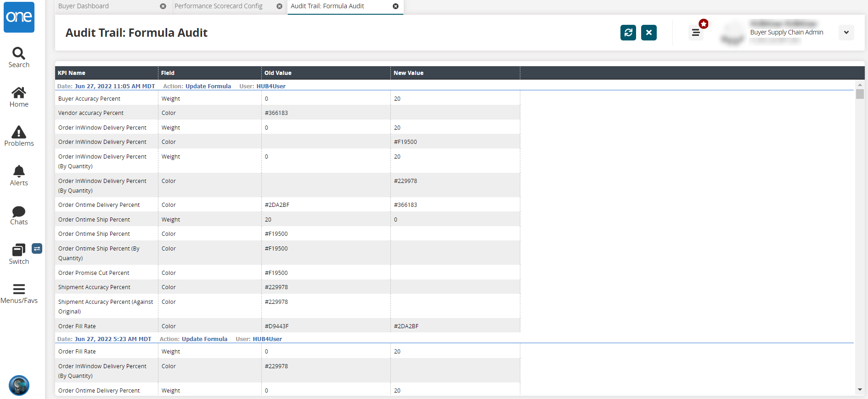Click HUB4User in the 11:05 AM group
Viewport: 868px width, 399px height.
[271, 86]
